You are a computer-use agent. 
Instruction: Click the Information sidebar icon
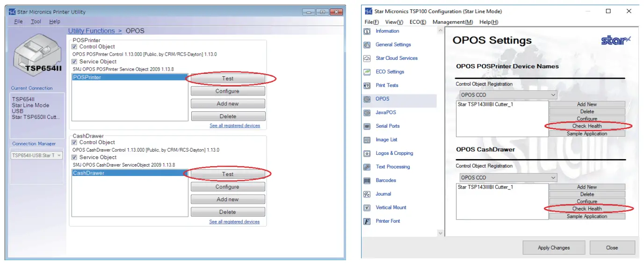[367, 31]
